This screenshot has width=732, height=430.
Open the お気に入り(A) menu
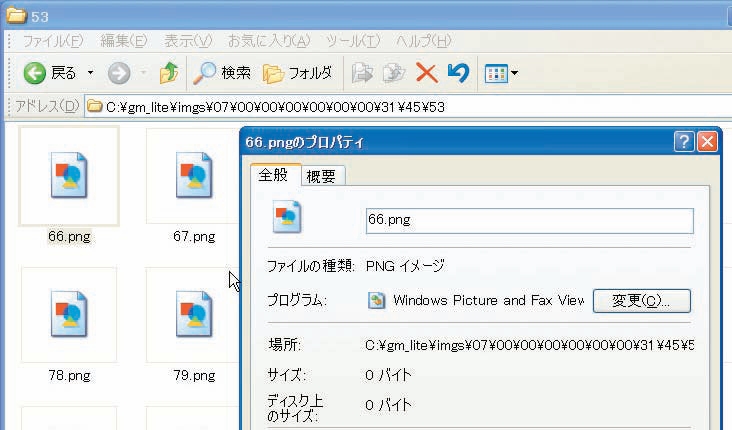[x=269, y=41]
